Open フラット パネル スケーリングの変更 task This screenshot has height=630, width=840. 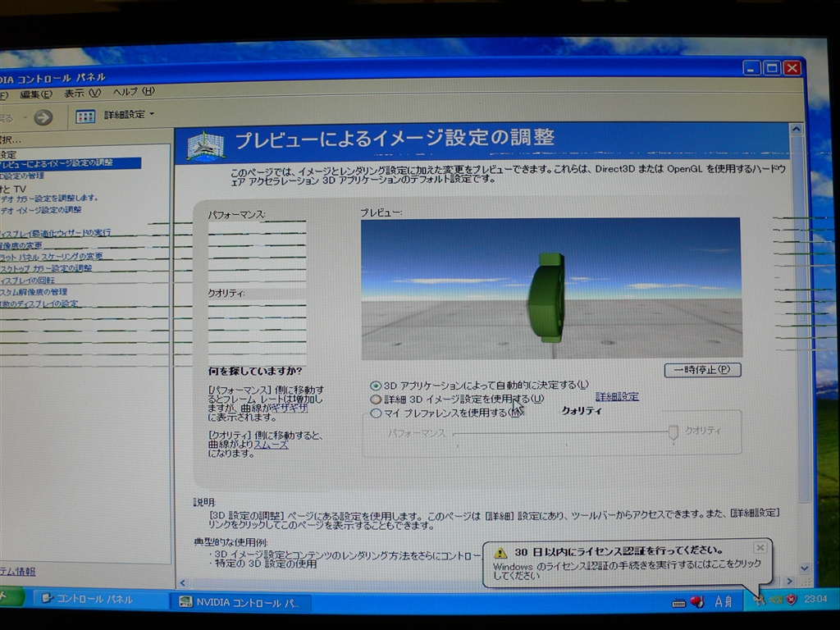(x=52, y=257)
